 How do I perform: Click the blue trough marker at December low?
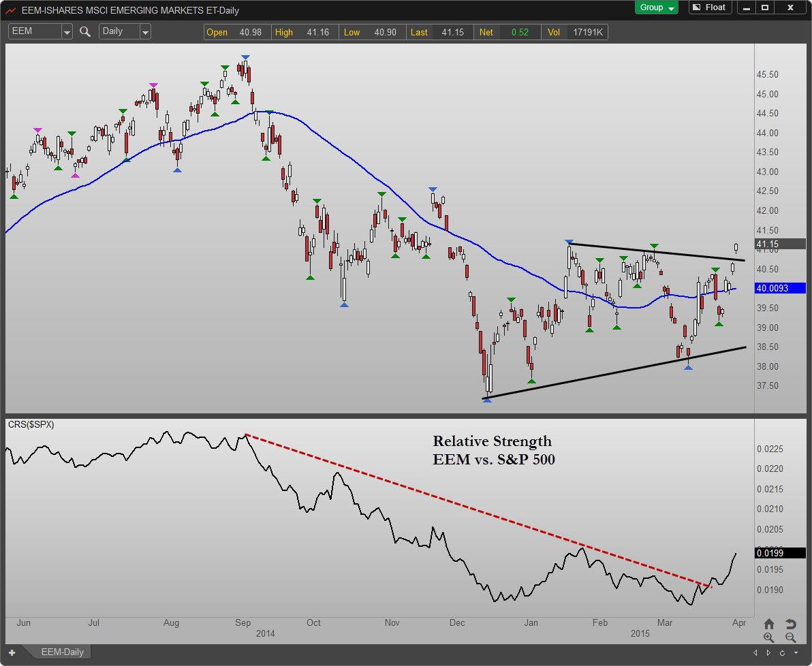[487, 400]
